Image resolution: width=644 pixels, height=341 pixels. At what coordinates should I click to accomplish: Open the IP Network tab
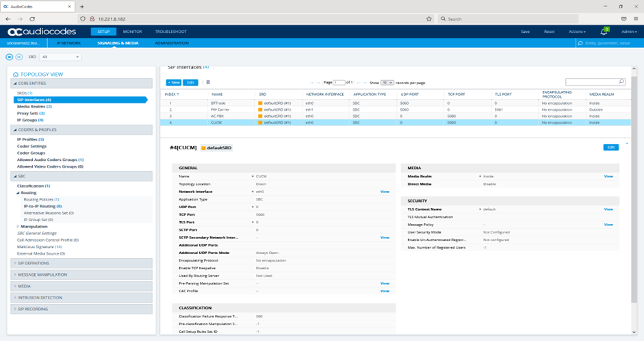point(68,43)
